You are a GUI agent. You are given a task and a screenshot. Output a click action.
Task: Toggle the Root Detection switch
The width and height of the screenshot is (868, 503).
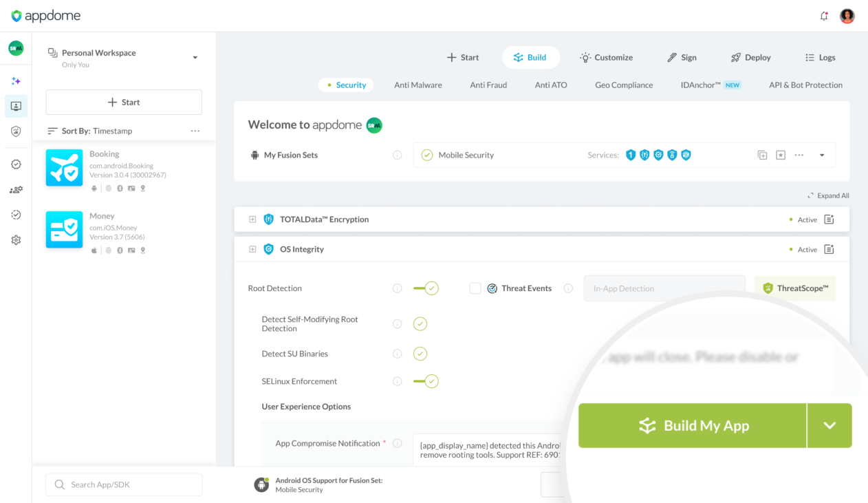tap(426, 288)
